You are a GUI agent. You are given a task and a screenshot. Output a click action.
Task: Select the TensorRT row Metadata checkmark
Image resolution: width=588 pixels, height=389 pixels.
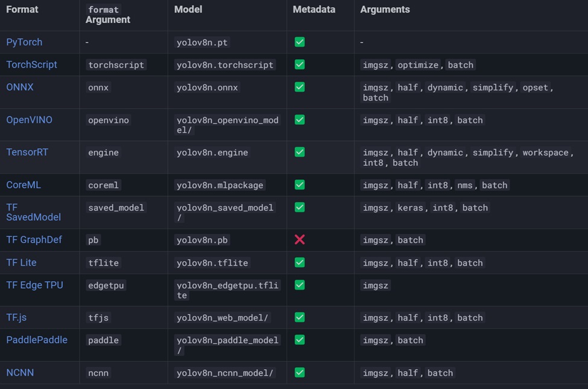tap(300, 152)
